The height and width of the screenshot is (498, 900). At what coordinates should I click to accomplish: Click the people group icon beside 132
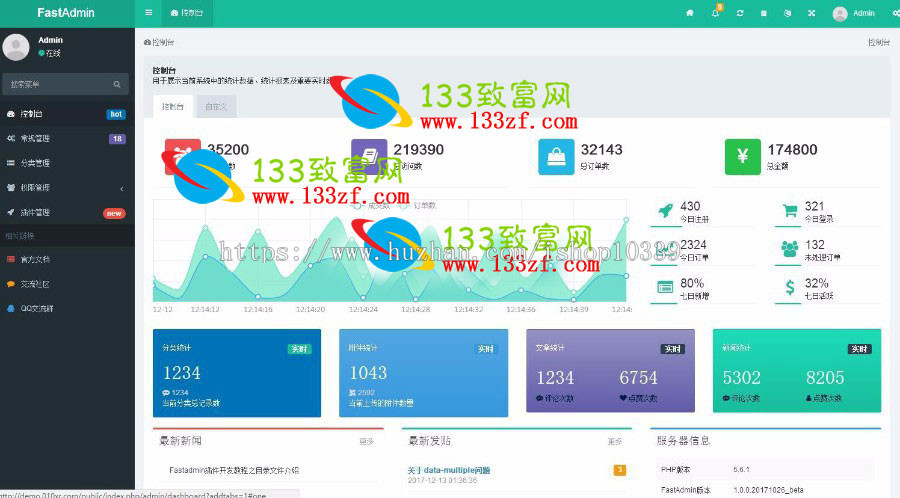[790, 249]
